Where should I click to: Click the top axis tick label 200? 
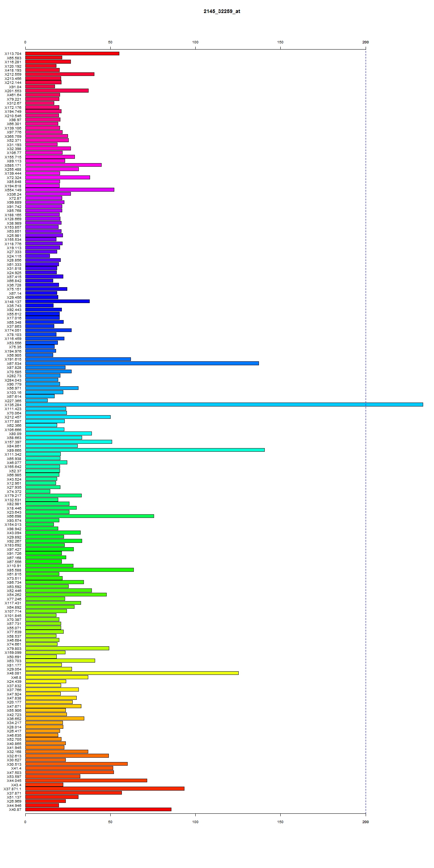[366, 42]
